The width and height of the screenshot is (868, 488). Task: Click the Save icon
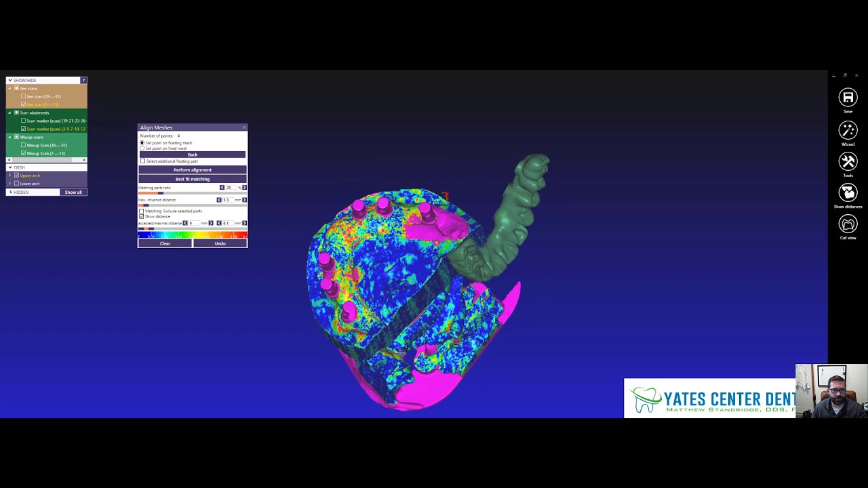point(848,98)
